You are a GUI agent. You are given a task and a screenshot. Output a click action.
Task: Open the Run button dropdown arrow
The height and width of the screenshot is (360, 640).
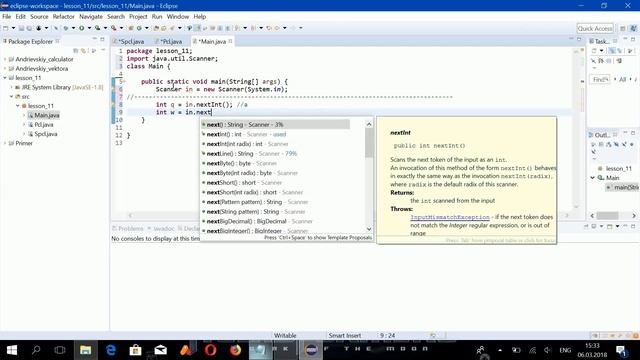pos(89,28)
